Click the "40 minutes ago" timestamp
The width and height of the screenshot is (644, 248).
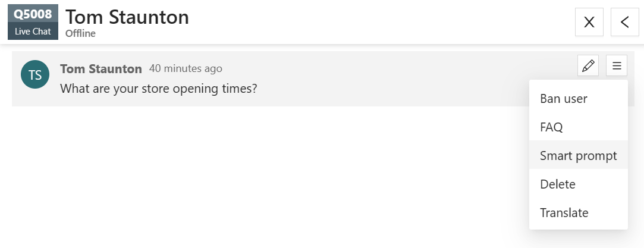pyautogui.click(x=186, y=69)
